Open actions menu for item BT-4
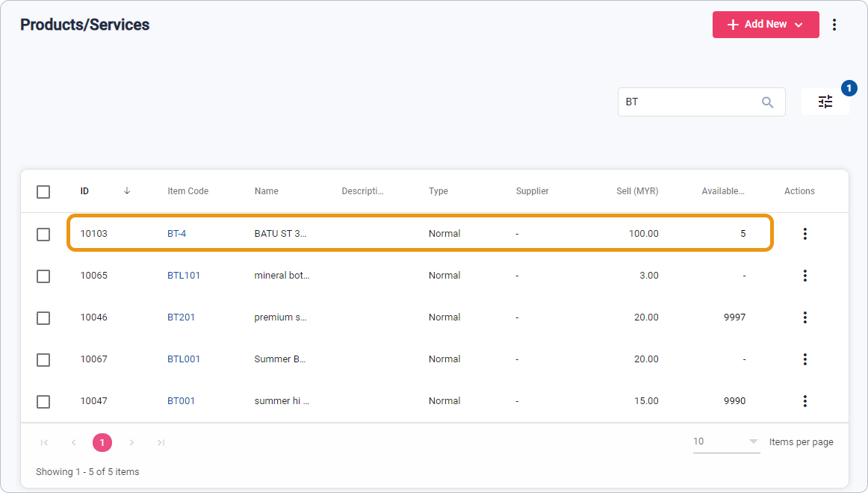Viewport: 868px width, 493px height. pyautogui.click(x=805, y=234)
